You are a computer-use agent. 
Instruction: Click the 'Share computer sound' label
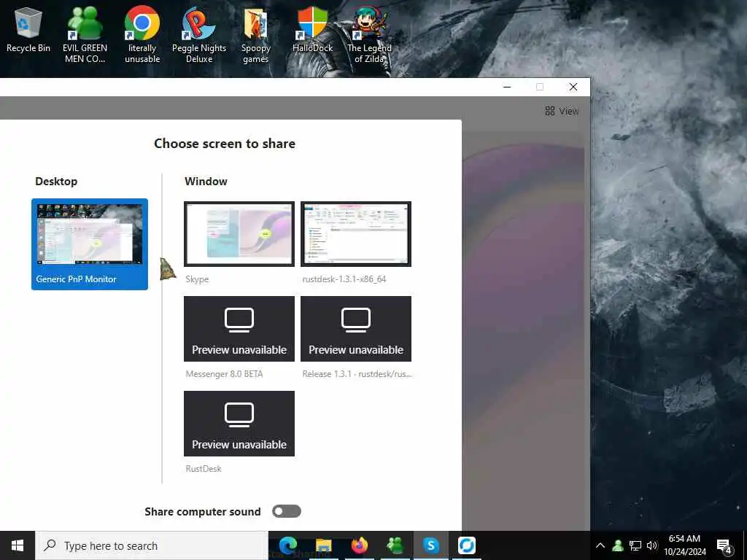(x=203, y=511)
